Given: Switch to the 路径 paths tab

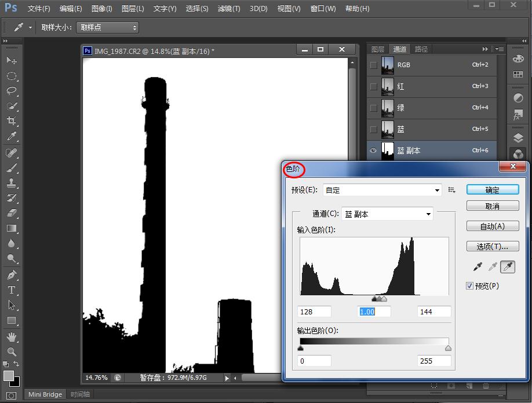Looking at the screenshot, I should pos(421,49).
